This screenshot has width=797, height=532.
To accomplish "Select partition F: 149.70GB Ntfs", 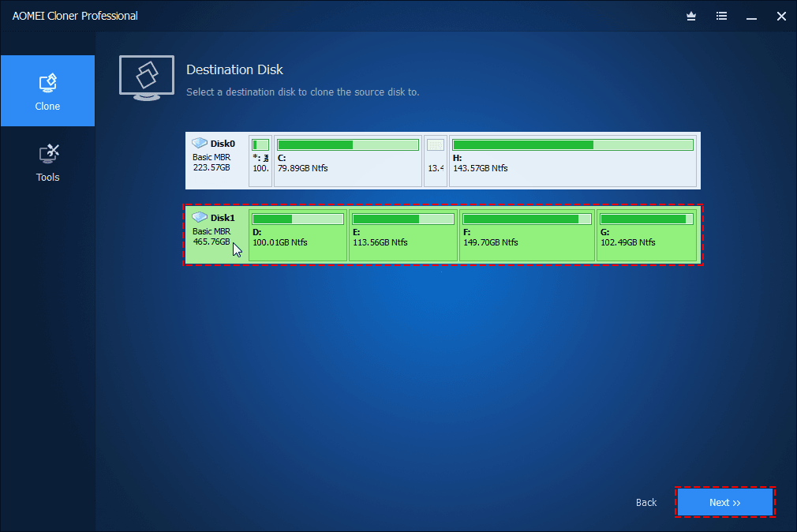I will tap(527, 235).
